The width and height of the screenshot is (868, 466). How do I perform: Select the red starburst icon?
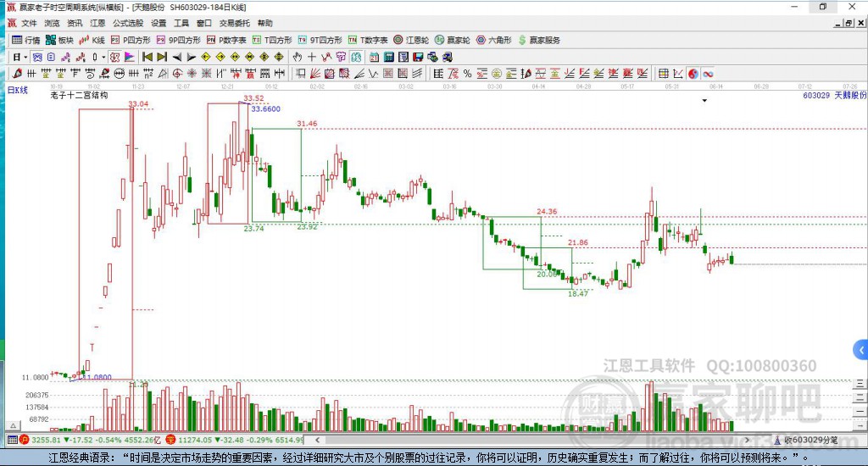click(192, 74)
